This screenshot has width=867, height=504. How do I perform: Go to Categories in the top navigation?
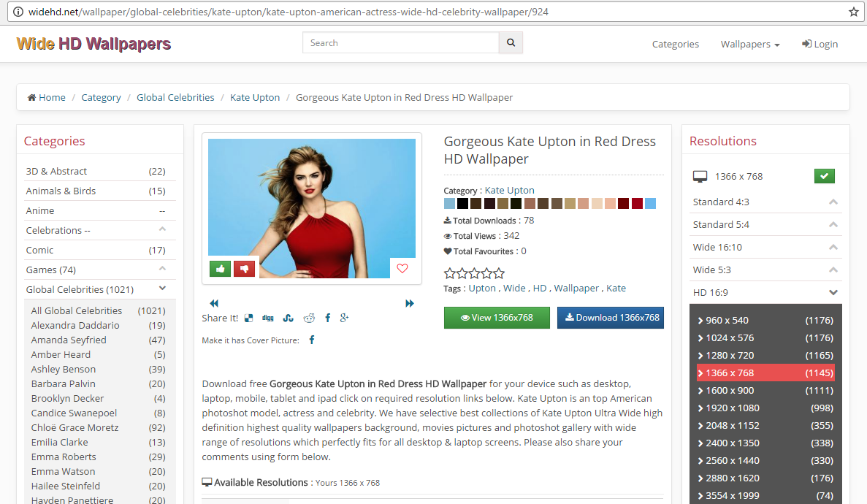click(675, 44)
